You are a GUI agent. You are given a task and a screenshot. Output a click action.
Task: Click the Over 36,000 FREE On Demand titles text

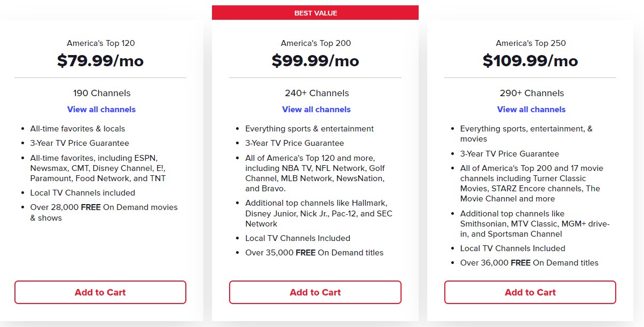click(x=529, y=263)
